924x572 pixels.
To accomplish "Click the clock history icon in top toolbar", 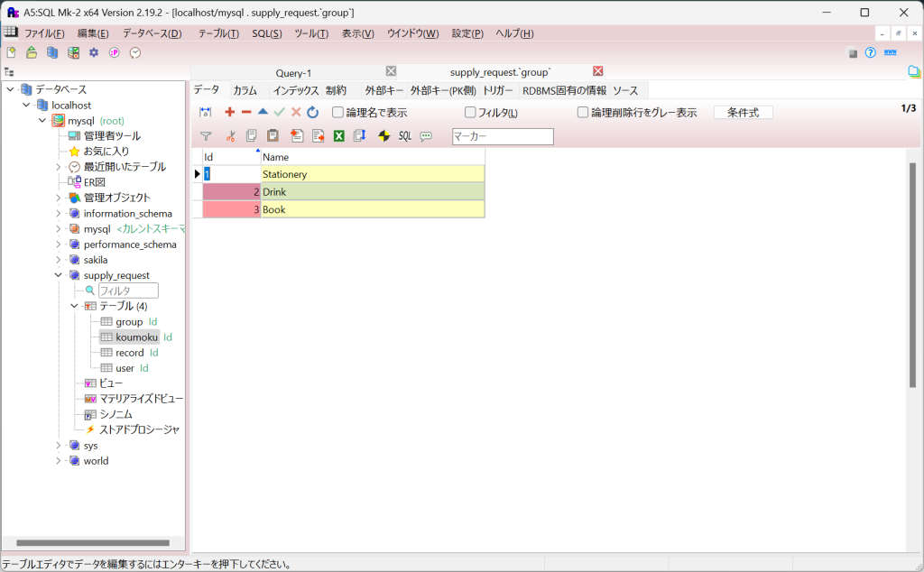I will tap(135, 52).
